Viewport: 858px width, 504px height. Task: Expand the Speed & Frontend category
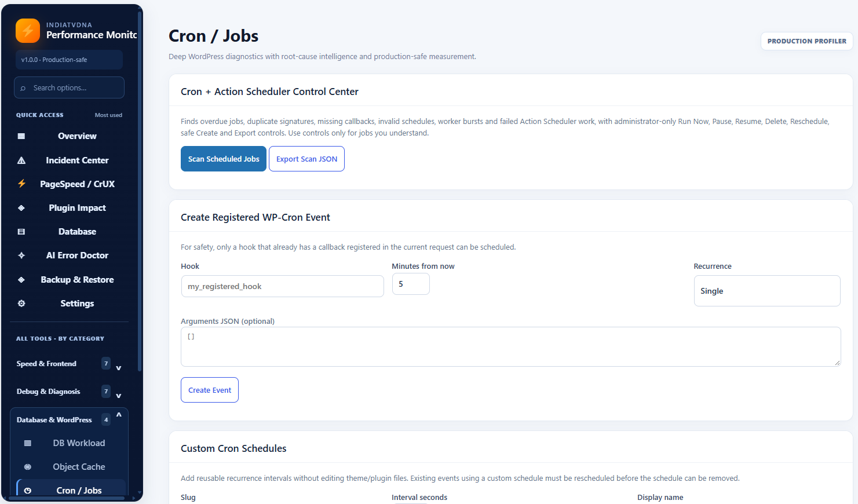click(x=70, y=364)
